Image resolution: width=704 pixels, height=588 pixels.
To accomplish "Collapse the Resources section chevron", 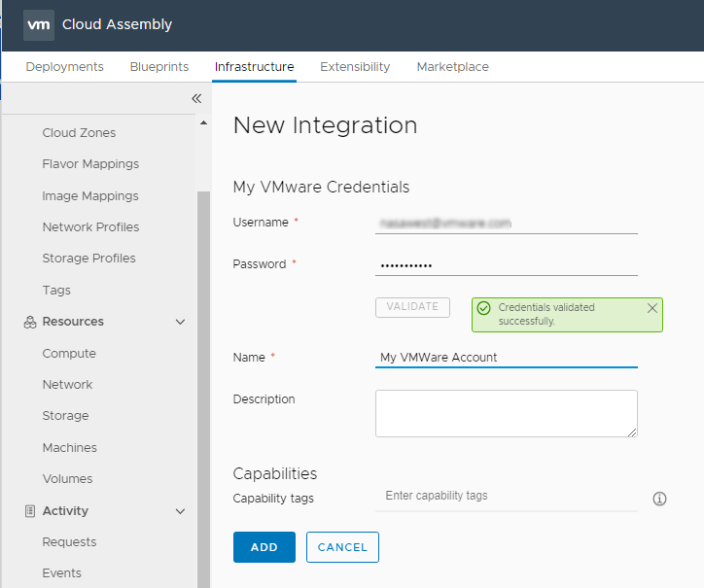I will tap(180, 322).
